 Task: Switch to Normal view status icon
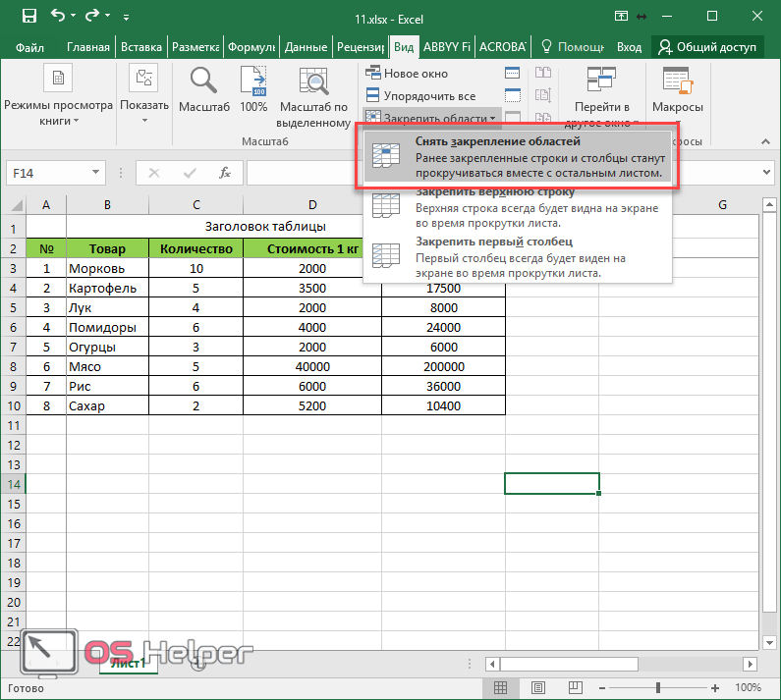click(501, 688)
